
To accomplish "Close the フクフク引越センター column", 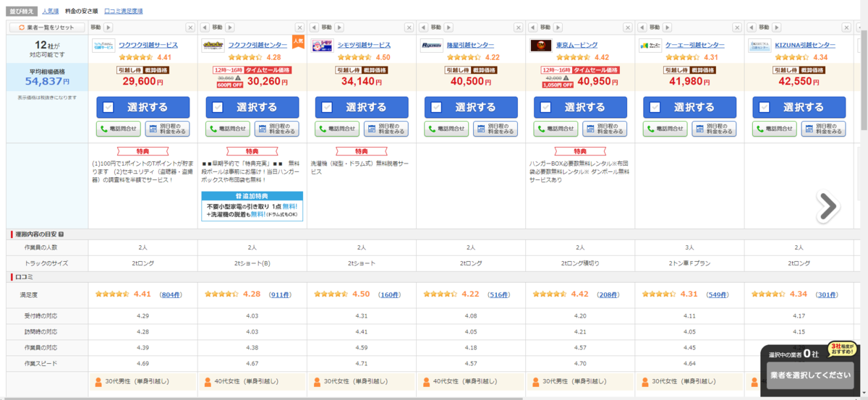I will [x=299, y=27].
